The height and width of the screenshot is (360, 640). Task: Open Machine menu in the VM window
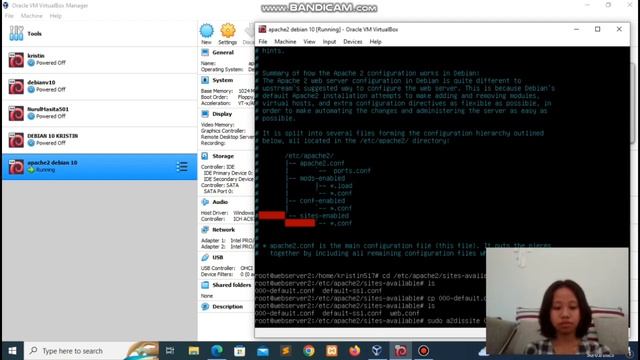point(285,42)
